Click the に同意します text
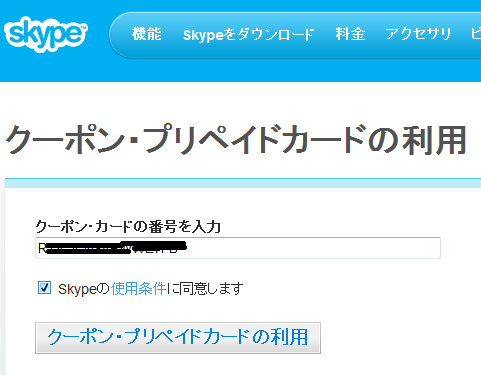481x375 pixels. pos(205,289)
